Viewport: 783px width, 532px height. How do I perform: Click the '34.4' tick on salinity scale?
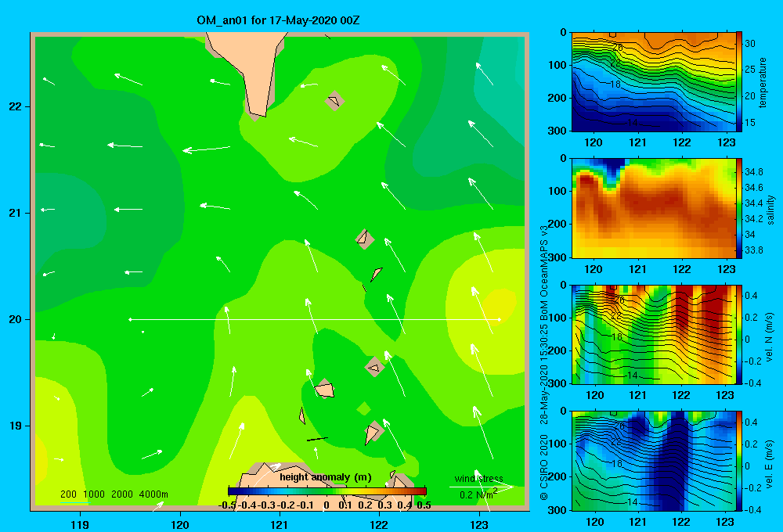point(753,203)
